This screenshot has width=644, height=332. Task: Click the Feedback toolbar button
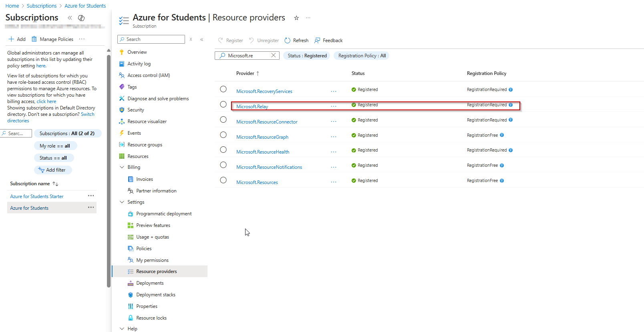coord(328,40)
